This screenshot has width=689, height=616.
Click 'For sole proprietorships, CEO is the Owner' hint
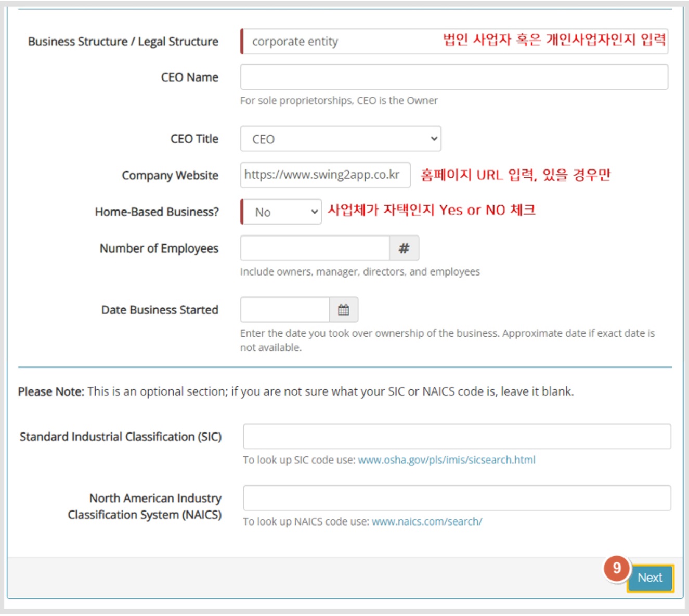coord(339,101)
